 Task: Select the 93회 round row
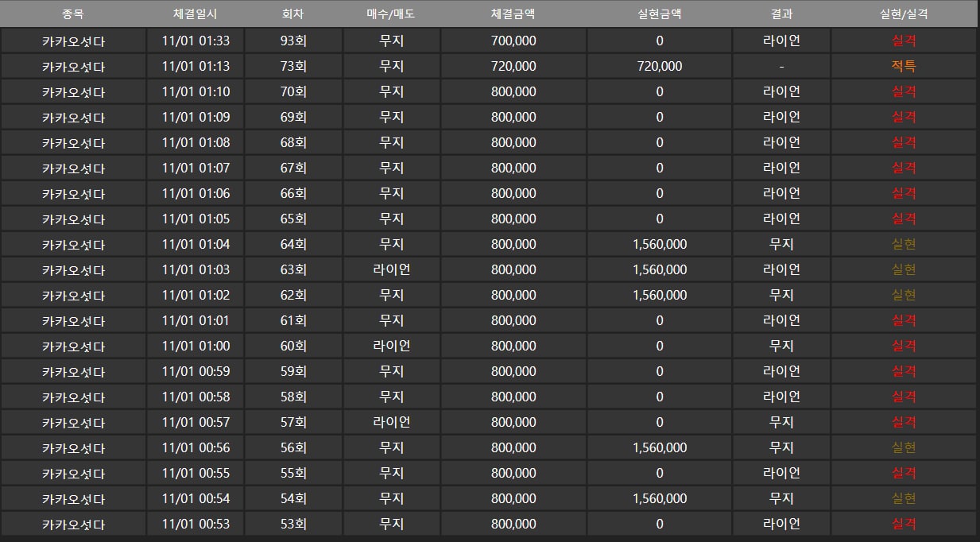coord(489,41)
